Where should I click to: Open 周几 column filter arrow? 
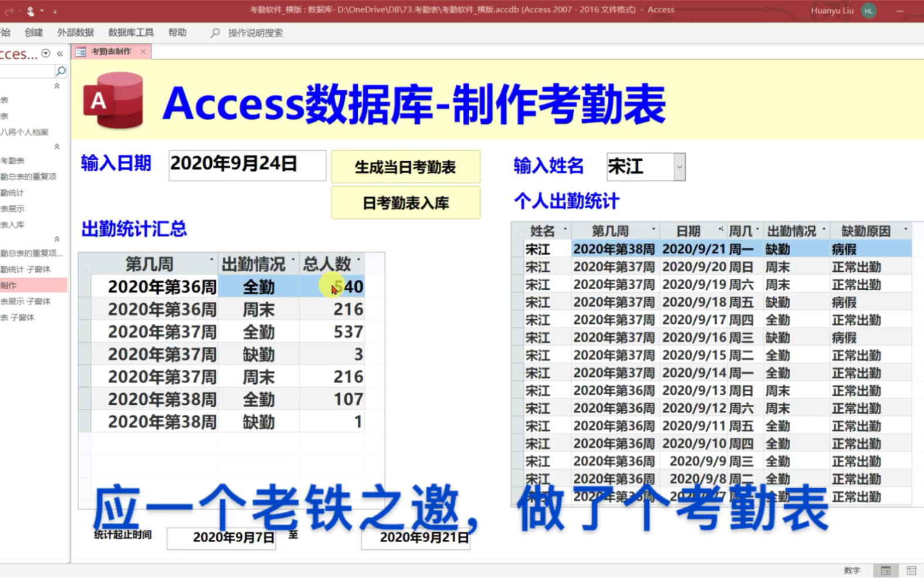757,229
